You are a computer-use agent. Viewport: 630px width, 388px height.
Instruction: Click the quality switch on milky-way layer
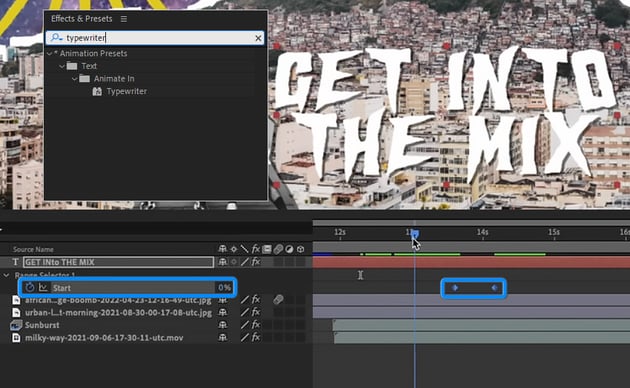[x=244, y=337]
